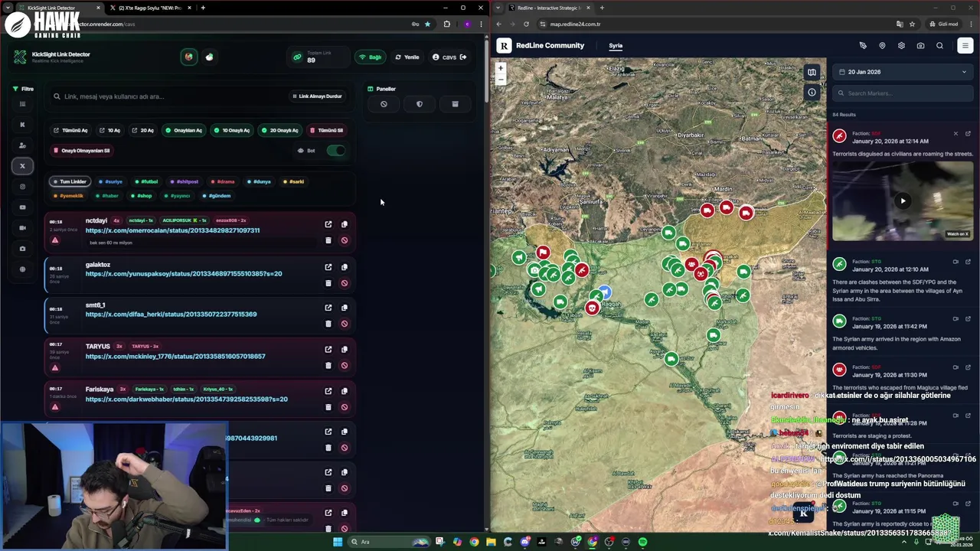Viewport: 980px width, 551px height.
Task: Switch to the Syria tab in RedLine
Action: pyautogui.click(x=616, y=46)
